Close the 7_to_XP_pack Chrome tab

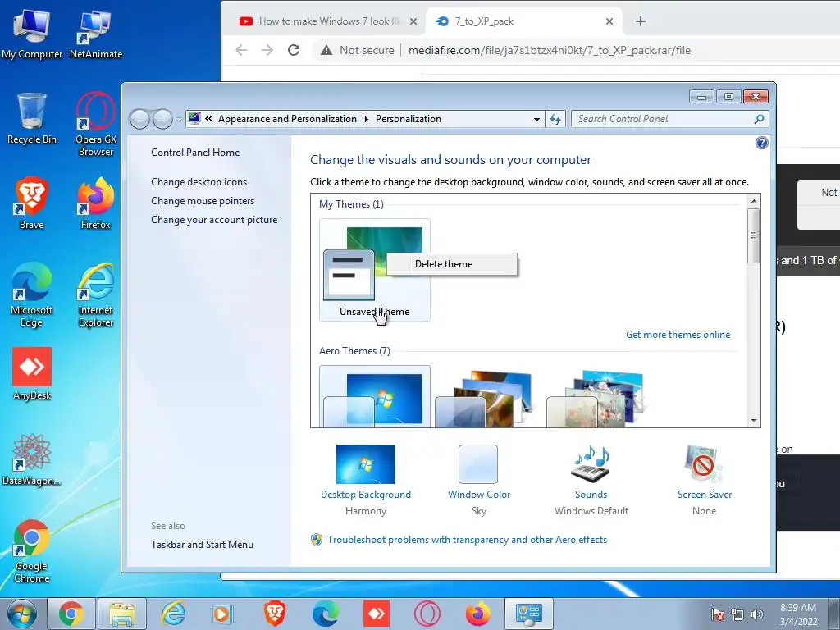[x=609, y=21]
